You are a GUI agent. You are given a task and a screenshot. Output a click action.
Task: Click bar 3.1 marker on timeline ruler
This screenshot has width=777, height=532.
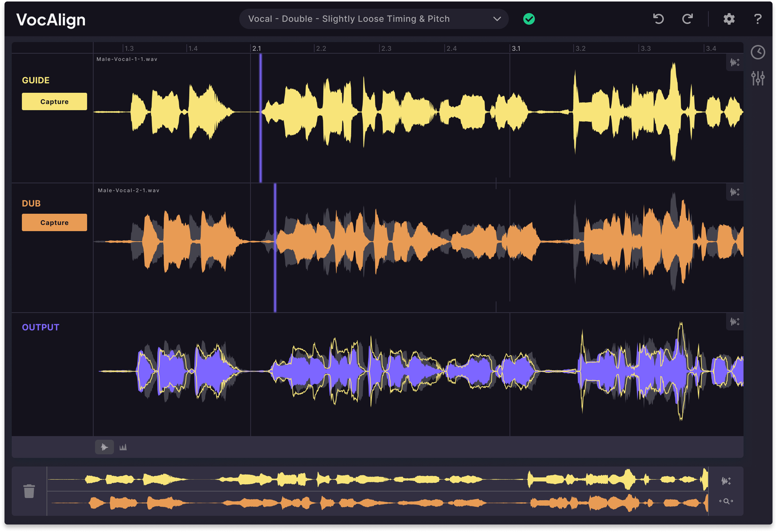coord(516,48)
